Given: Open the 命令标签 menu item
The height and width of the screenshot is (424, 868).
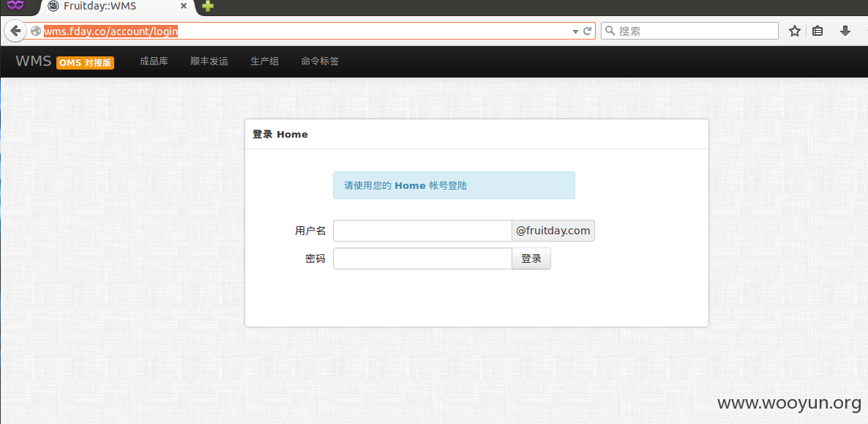Looking at the screenshot, I should [320, 62].
